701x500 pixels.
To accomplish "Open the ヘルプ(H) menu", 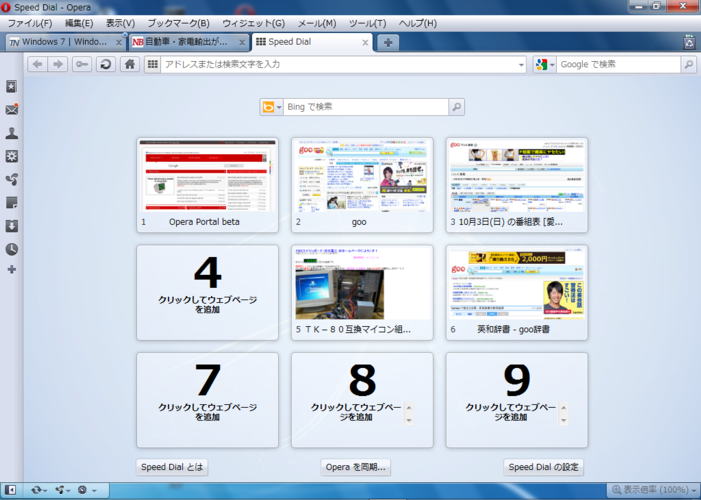I will [x=418, y=23].
